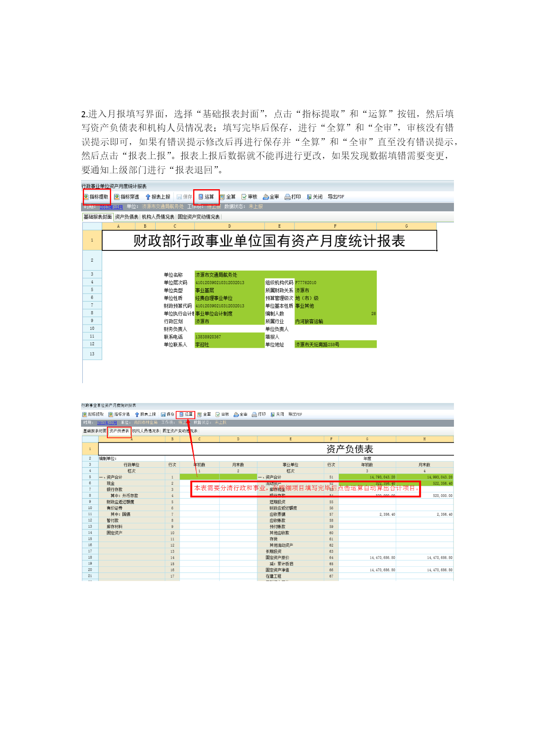Click 单位性质 cell 经费自理事业单位
The width and height of the screenshot is (535, 756).
[x=229, y=298]
